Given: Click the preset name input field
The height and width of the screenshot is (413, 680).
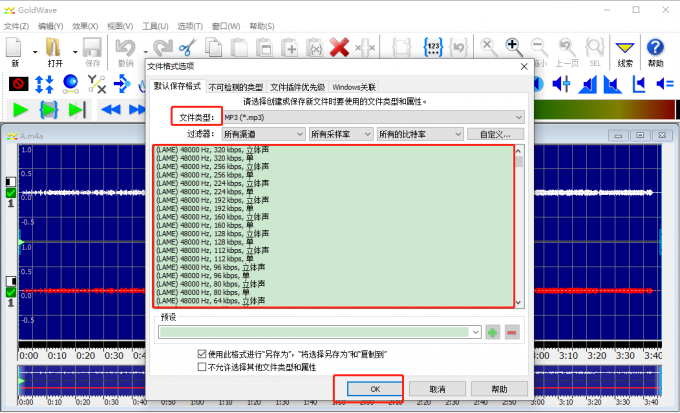Looking at the screenshot, I should pos(314,332).
